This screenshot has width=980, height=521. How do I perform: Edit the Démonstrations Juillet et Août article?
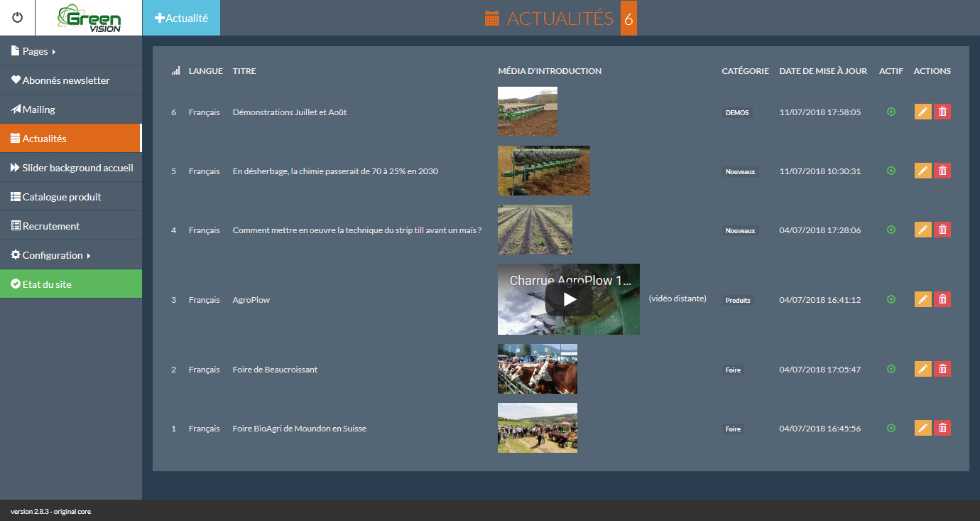pos(922,112)
